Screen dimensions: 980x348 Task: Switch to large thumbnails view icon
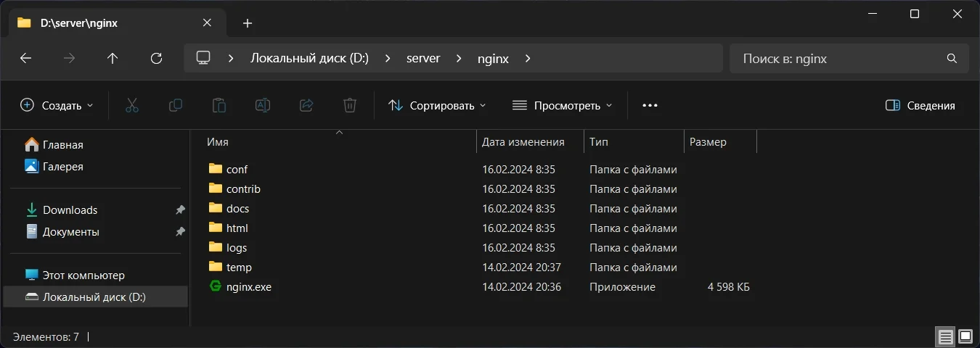[965, 337]
